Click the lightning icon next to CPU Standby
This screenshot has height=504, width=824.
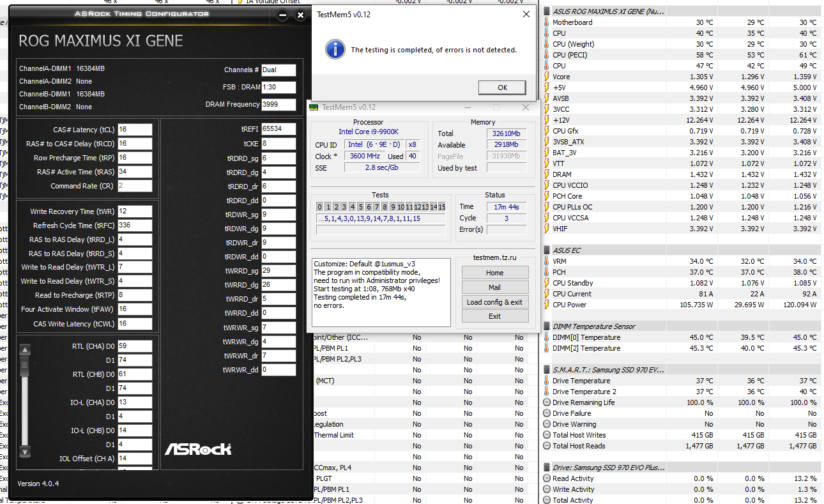(x=546, y=283)
